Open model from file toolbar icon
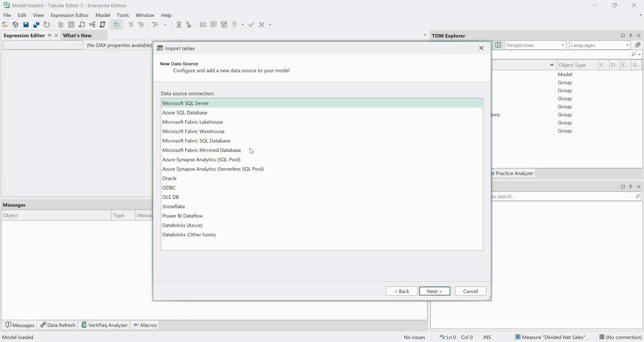This screenshot has height=342, width=644. (x=5, y=25)
